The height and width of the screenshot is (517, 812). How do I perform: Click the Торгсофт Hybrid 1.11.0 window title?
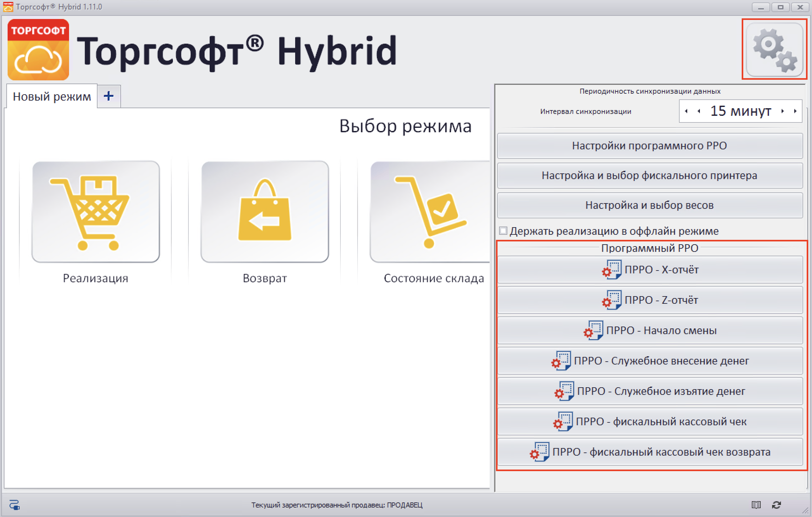tap(59, 7)
